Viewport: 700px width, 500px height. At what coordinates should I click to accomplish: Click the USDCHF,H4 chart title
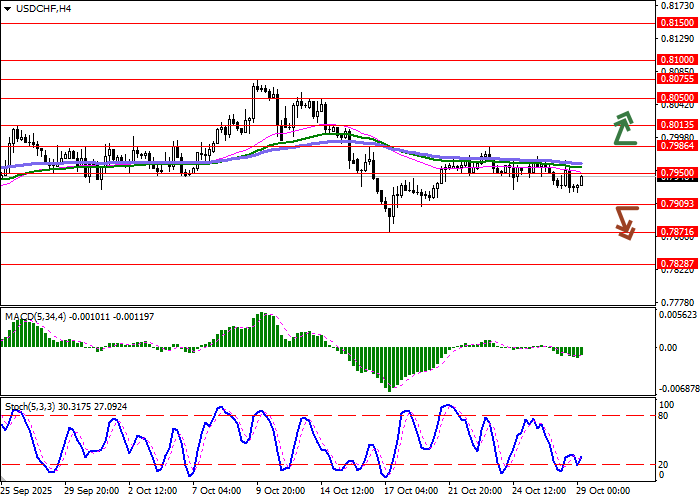coord(43,8)
